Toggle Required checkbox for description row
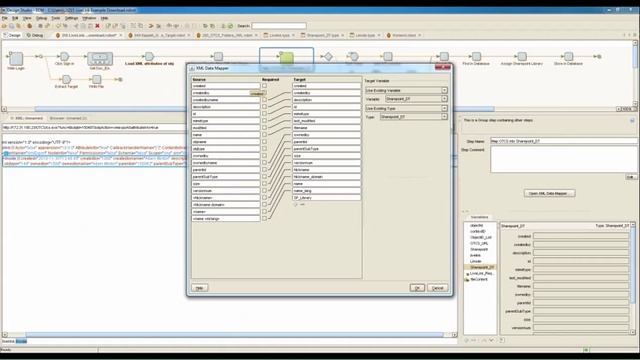The image size is (640, 360). (264, 107)
